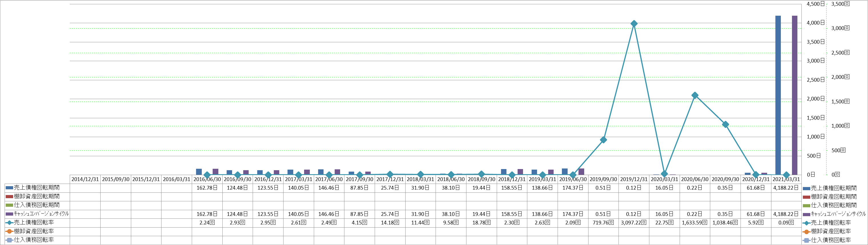The height and width of the screenshot is (245, 868).
Task: Click the line marker at 2020/06/30
Action: (x=695, y=95)
